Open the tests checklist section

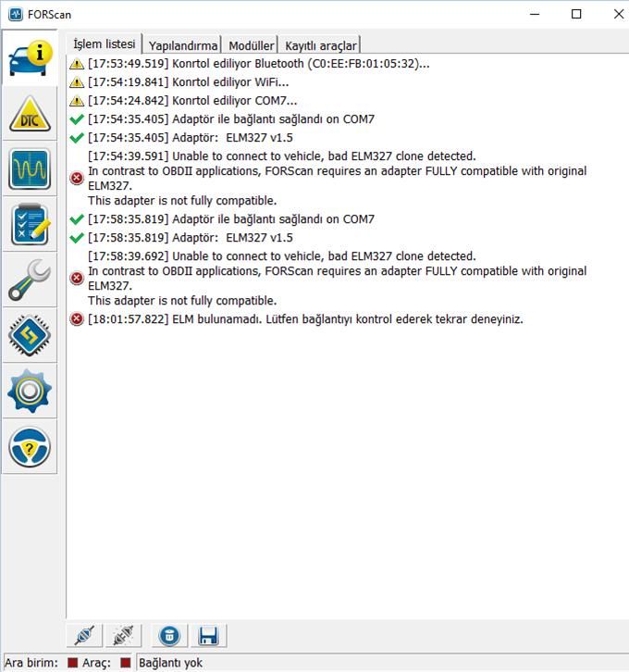coord(30,225)
